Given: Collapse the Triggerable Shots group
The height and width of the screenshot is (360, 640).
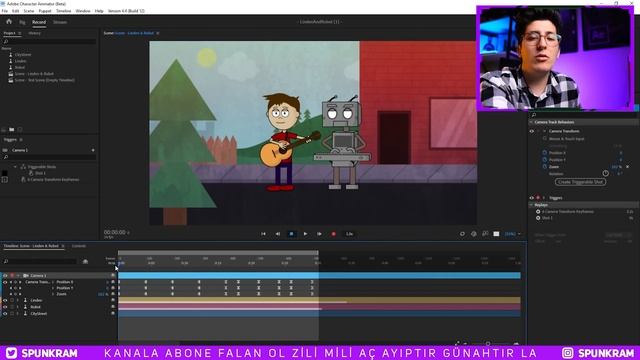Looking at the screenshot, I should (16, 167).
